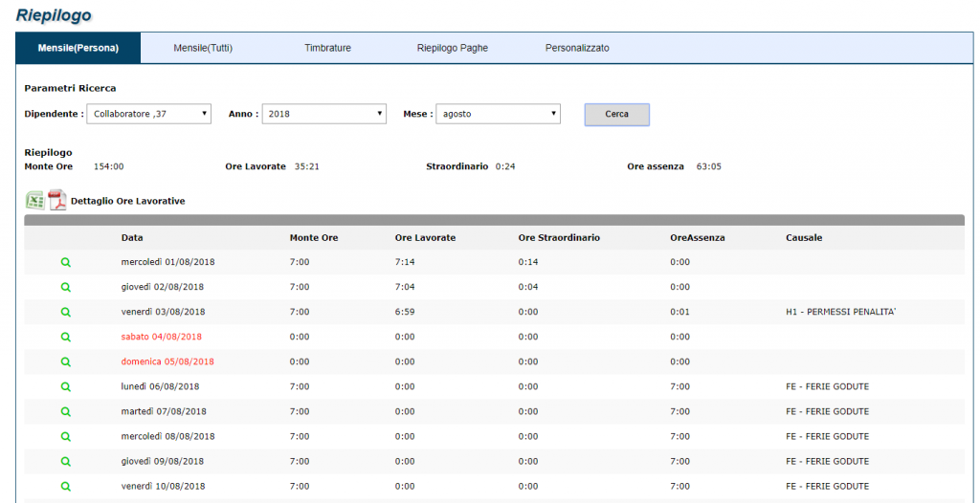Select red date sabato 04/08/2018
This screenshot has height=503, width=980.
coord(161,337)
